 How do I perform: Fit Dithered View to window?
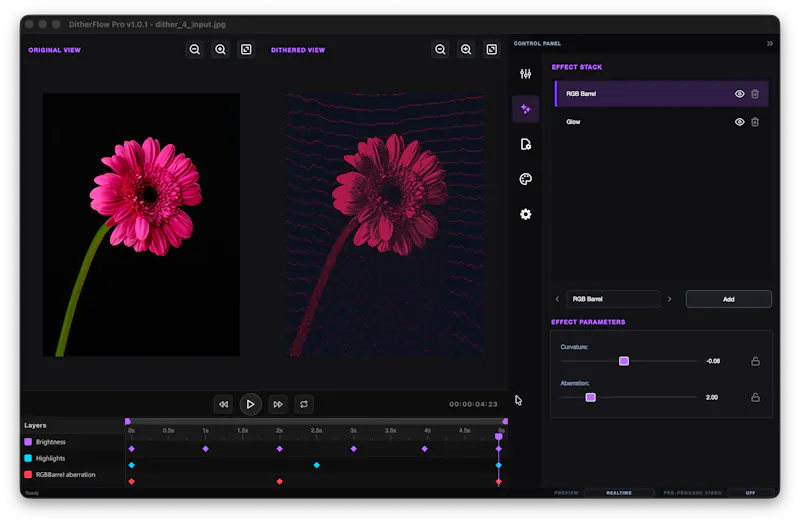tap(492, 49)
